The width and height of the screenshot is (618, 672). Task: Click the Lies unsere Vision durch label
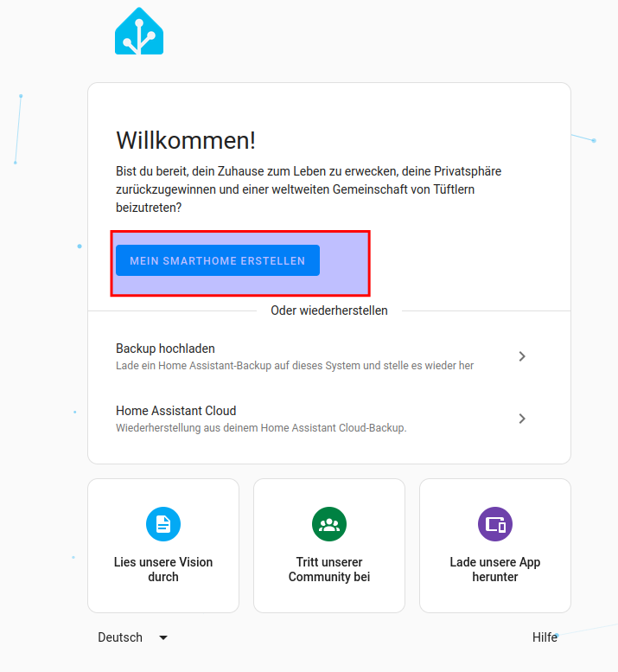click(163, 569)
